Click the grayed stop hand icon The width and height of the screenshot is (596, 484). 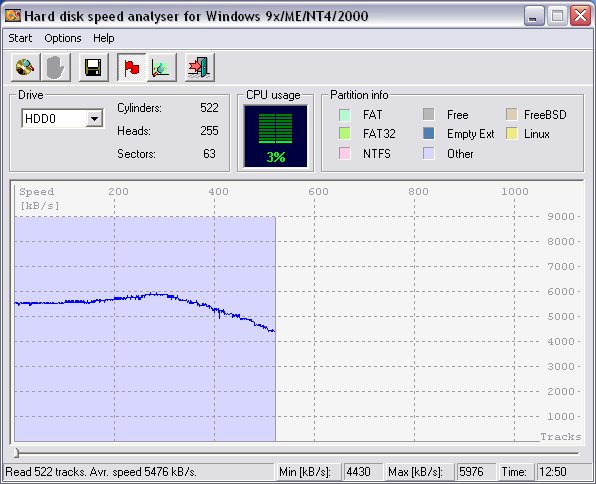pos(56,68)
